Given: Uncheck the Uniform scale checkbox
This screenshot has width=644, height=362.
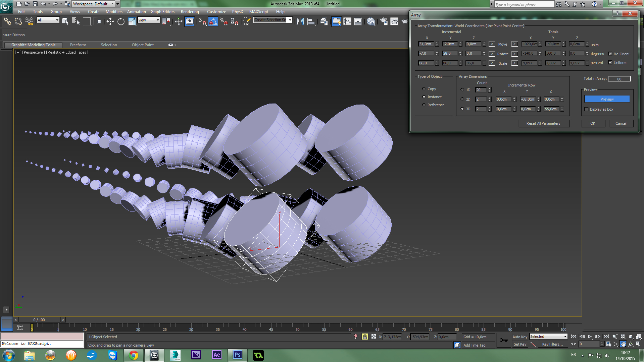Looking at the screenshot, I should coord(610,63).
